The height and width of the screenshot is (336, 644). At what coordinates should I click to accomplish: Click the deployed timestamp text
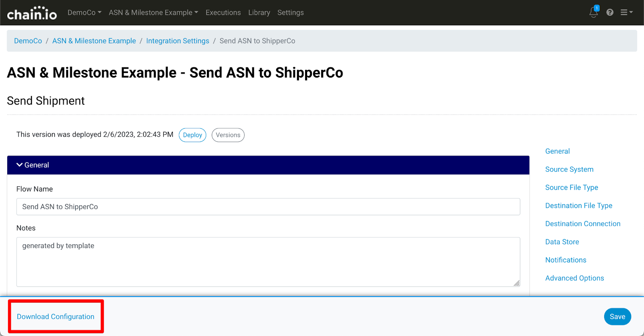tap(95, 135)
